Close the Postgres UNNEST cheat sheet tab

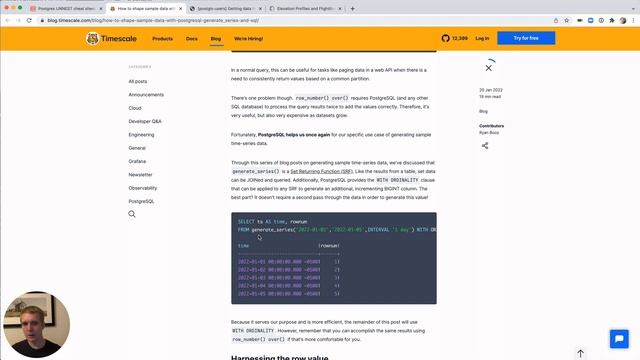(101, 8)
